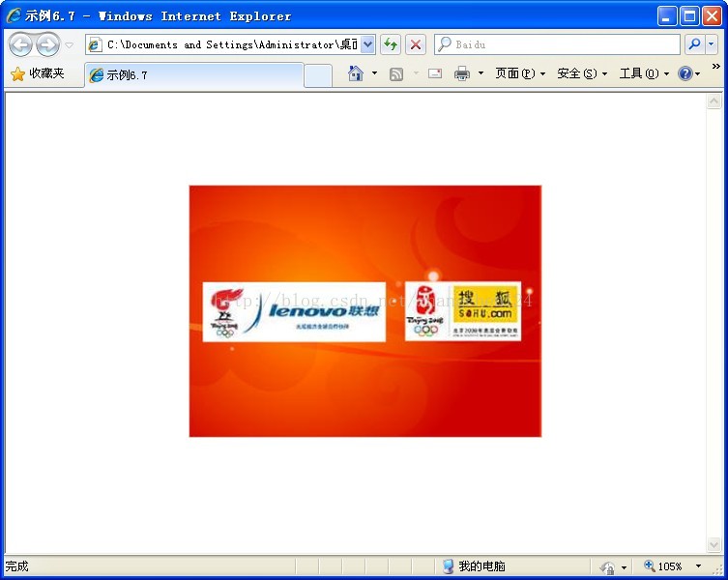The image size is (728, 580).
Task: Go forward with the Forward arrow button
Action: 47,45
